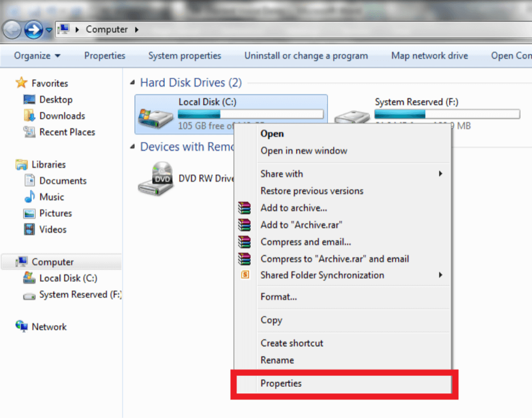Viewport: 532px width, 419px height.
Task: Click the Favorites star icon
Action: [22, 83]
